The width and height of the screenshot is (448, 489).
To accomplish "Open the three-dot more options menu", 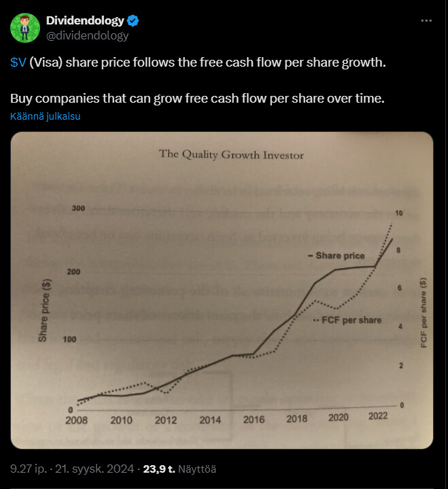I will pos(426,20).
